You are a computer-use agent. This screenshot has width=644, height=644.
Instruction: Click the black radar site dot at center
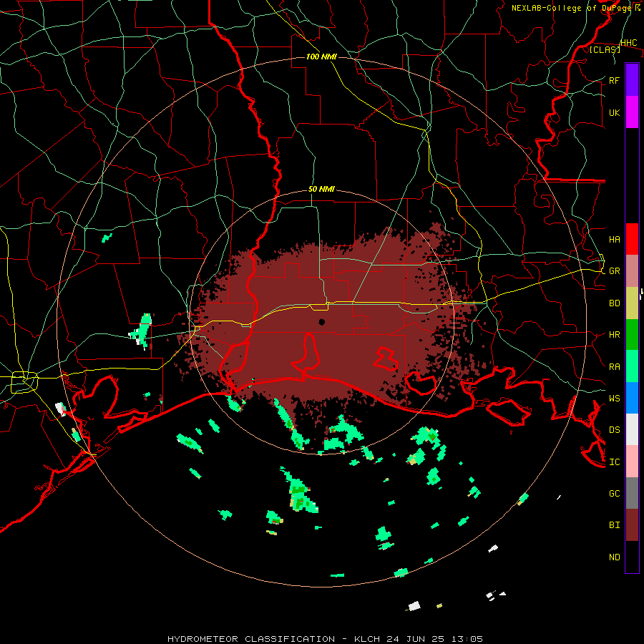coord(321,321)
